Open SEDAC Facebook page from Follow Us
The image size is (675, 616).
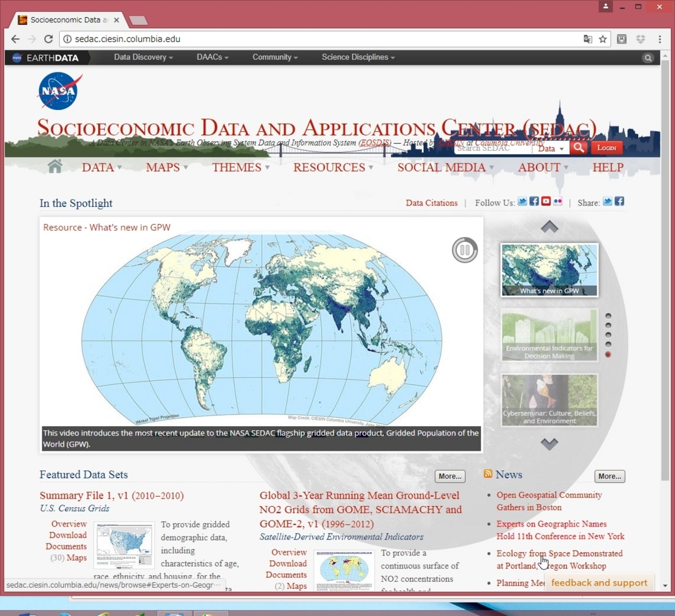click(x=534, y=202)
